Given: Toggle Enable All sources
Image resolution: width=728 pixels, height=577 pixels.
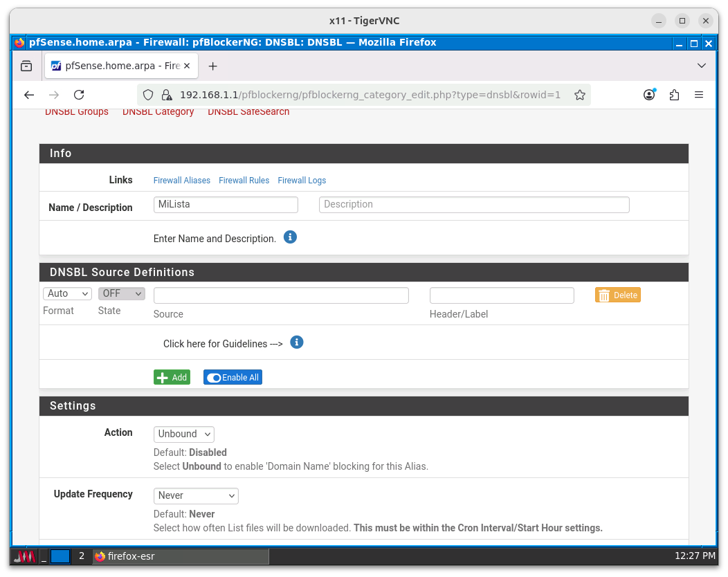Looking at the screenshot, I should point(233,377).
